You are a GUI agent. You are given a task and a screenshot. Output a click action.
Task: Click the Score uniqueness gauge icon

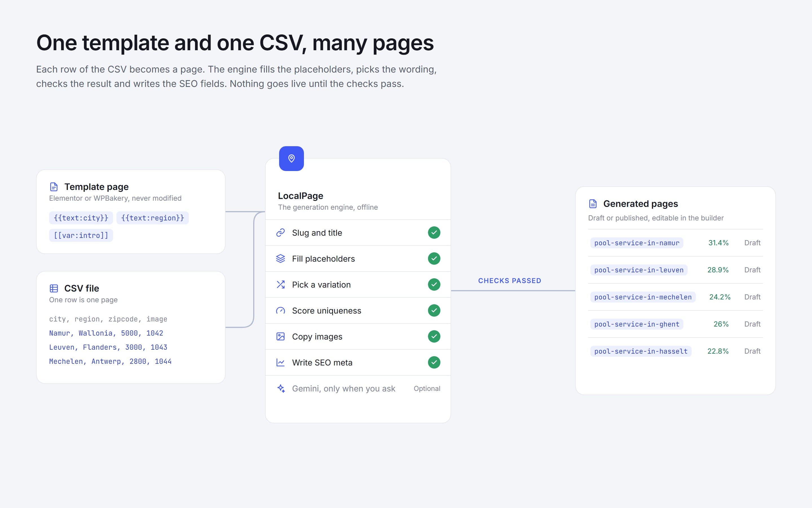[281, 310]
